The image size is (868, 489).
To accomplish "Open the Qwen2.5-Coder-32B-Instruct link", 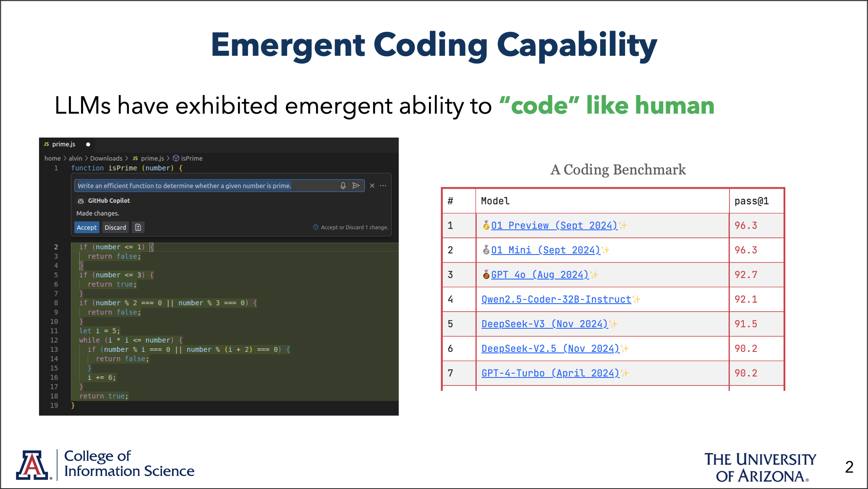I will [556, 299].
